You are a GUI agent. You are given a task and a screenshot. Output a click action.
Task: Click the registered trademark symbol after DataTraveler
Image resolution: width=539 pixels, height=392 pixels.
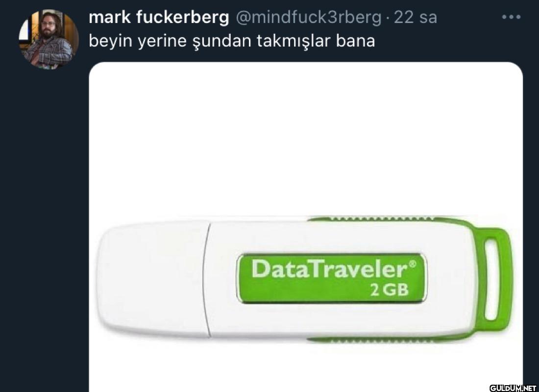tap(413, 264)
